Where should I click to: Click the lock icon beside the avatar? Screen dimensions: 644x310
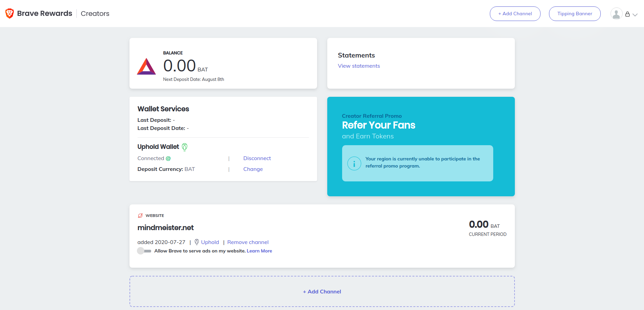pyautogui.click(x=627, y=14)
